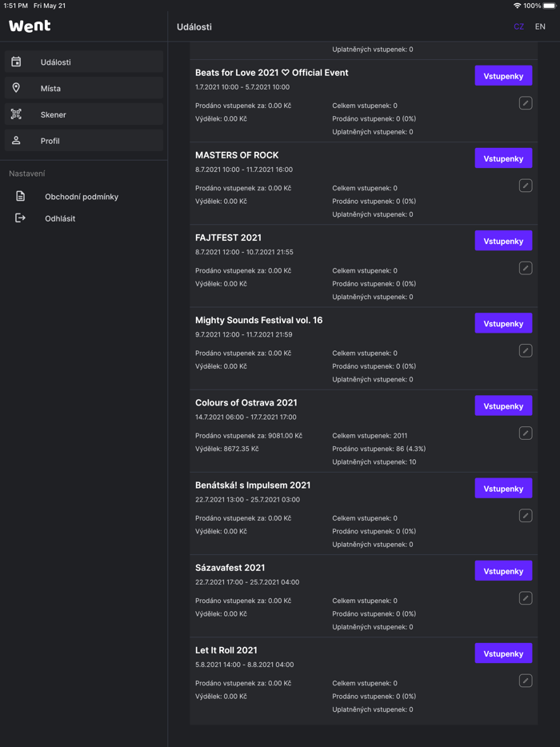
Task: Select CZ language option
Action: pyautogui.click(x=518, y=26)
